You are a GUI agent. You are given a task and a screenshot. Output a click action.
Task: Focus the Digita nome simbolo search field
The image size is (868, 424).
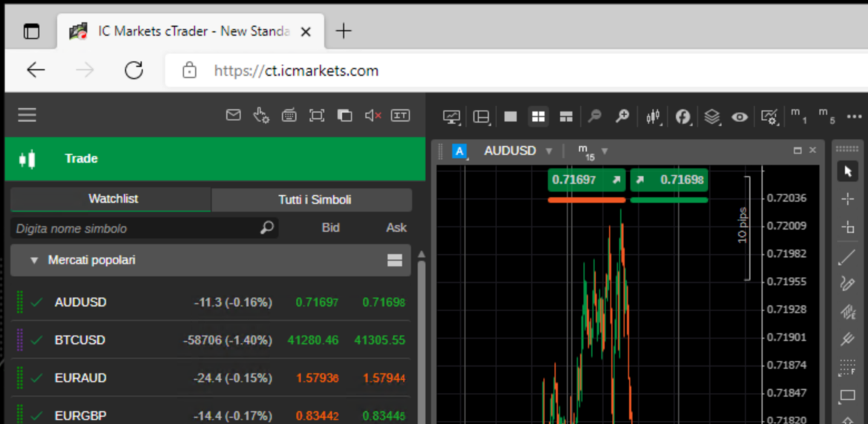pos(144,228)
